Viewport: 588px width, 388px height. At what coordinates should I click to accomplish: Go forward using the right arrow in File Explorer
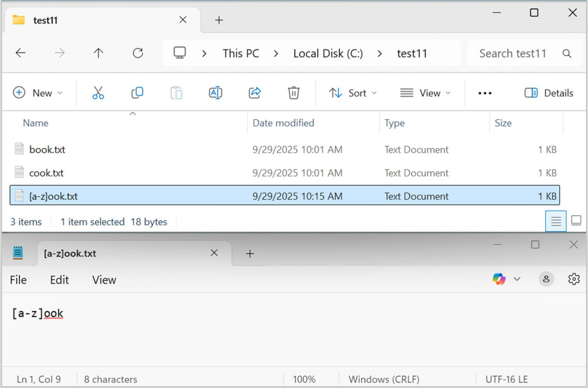(x=60, y=53)
